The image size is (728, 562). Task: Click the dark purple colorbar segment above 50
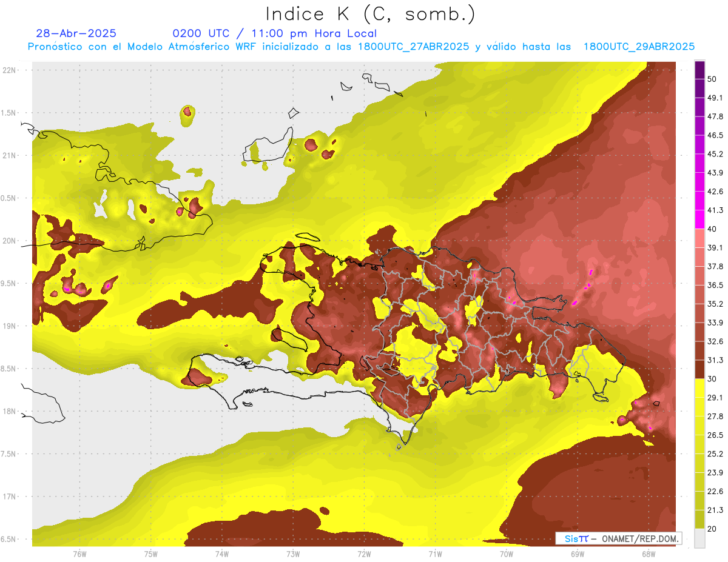[x=699, y=70]
